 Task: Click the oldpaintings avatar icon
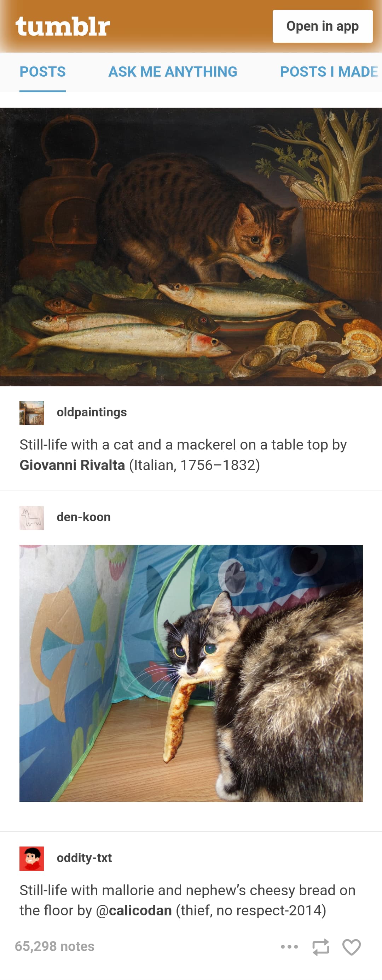(31, 413)
